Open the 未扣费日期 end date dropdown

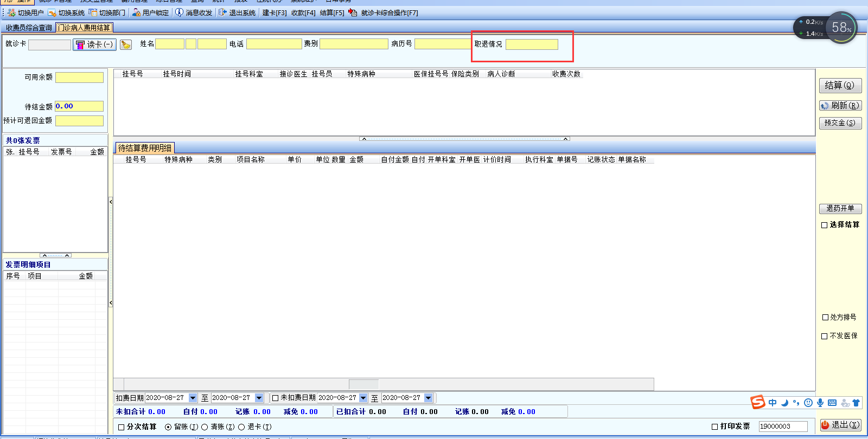(428, 398)
